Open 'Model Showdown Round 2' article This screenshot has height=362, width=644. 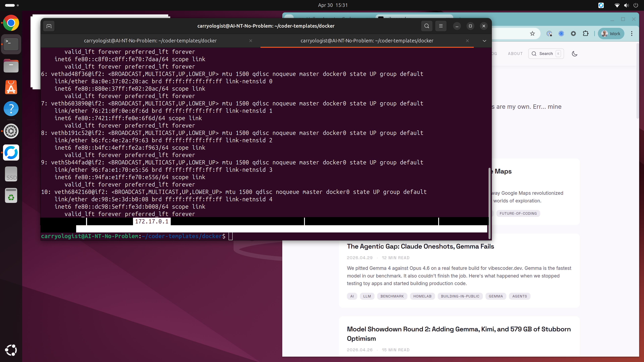tap(459, 334)
